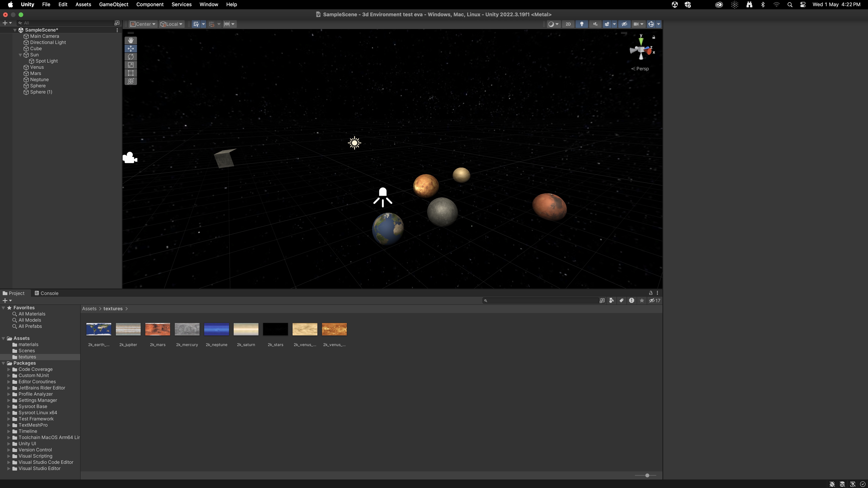
Task: Select the Rotate tool
Action: point(131,57)
